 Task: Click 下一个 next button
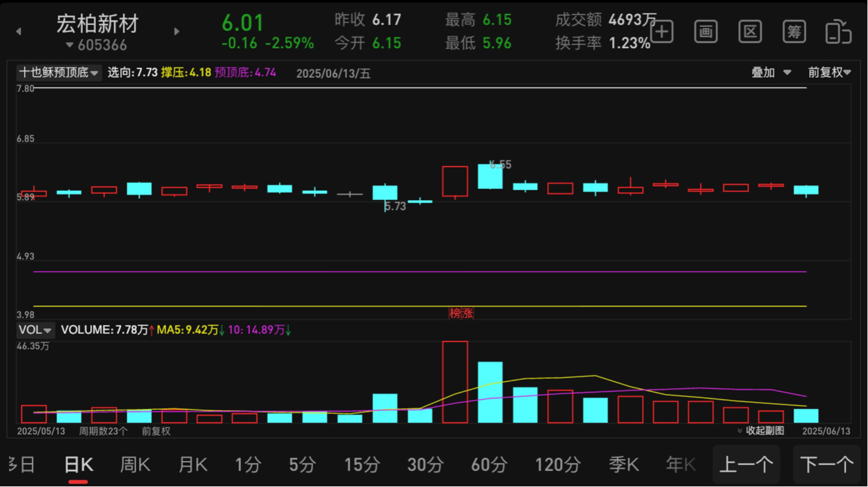827,465
